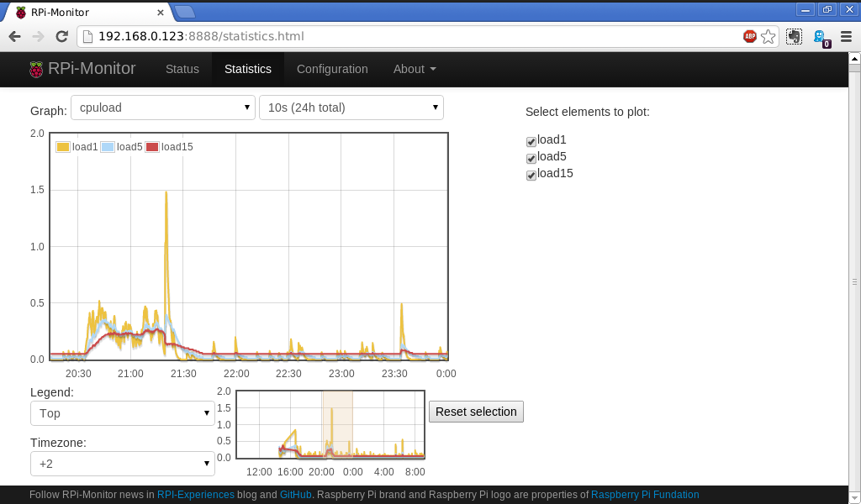Screen dimensions: 861x504
Task: Open the Adblock Plus extension icon
Action: [x=749, y=36]
